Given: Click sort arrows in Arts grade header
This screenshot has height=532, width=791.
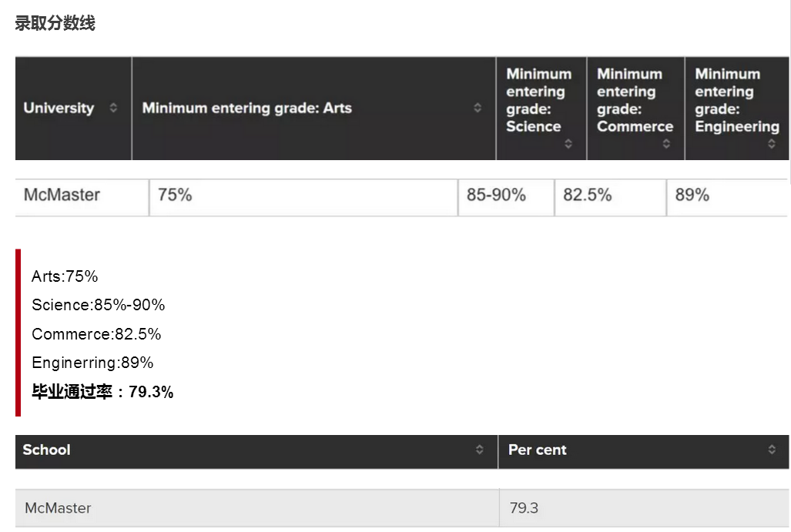Looking at the screenshot, I should tap(478, 108).
